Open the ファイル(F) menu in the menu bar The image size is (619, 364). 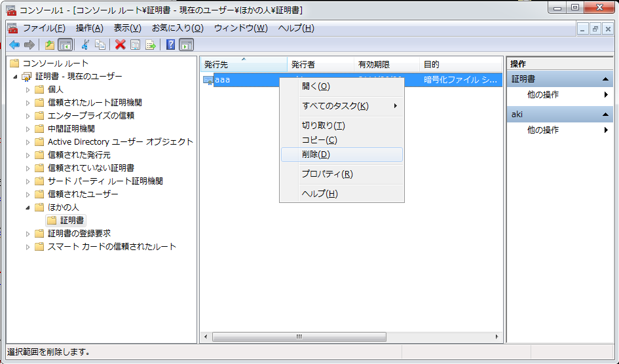click(44, 28)
